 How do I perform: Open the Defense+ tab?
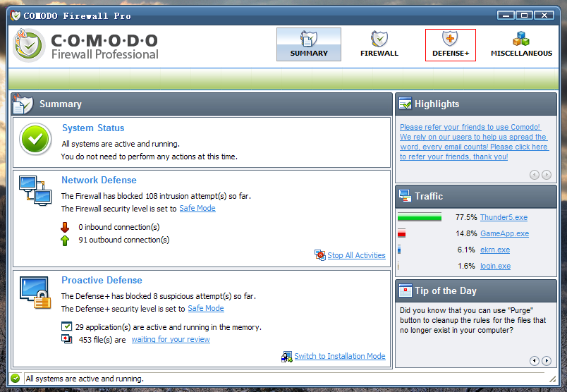451,45
